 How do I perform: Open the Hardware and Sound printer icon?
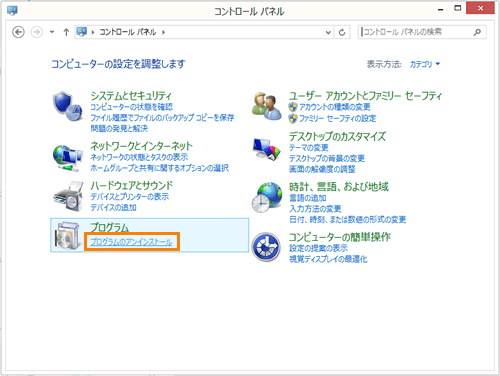point(69,196)
